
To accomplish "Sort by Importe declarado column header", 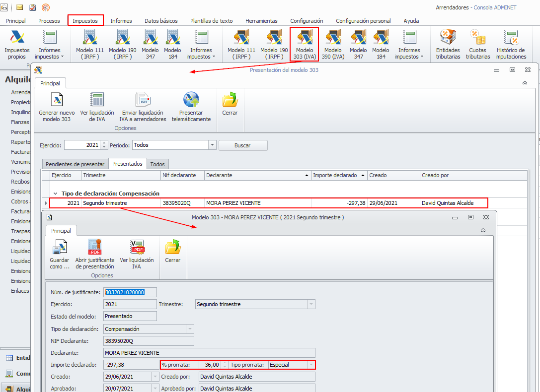I will point(339,175).
